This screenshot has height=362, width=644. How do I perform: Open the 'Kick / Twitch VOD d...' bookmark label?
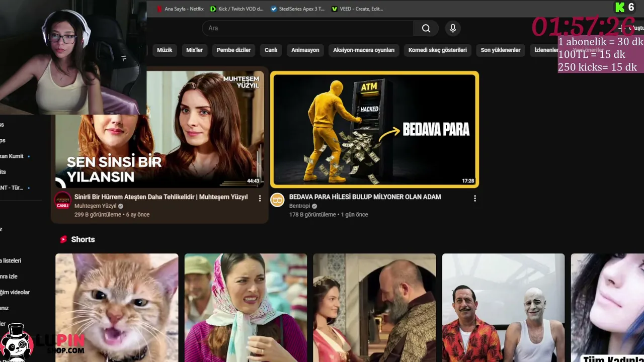coord(240,9)
